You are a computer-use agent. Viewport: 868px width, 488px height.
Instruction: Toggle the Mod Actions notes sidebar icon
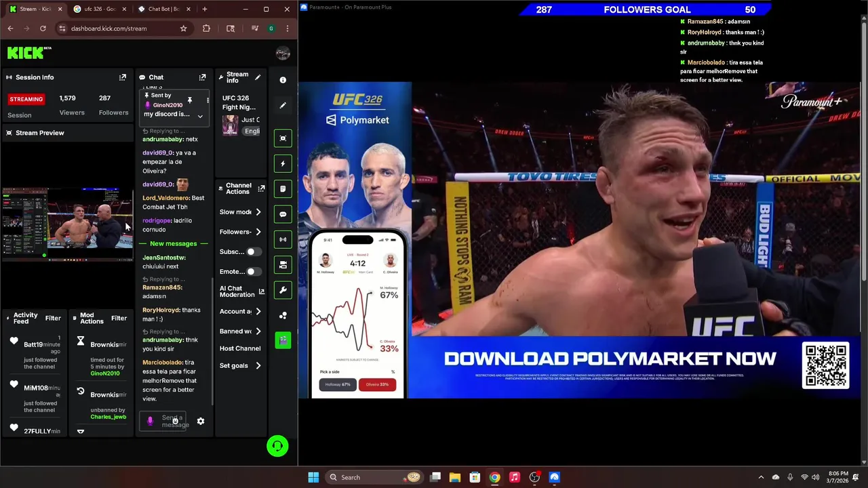283,189
